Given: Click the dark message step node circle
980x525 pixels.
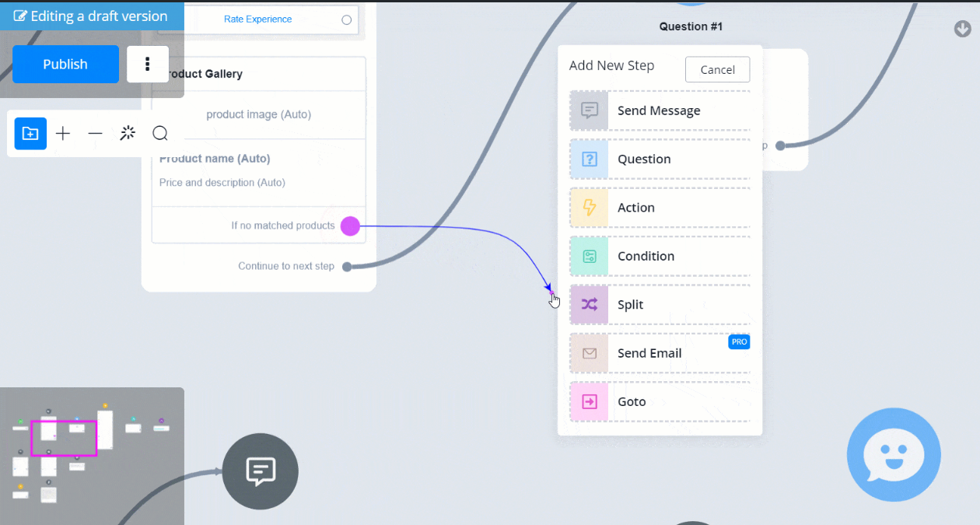Looking at the screenshot, I should [260, 471].
